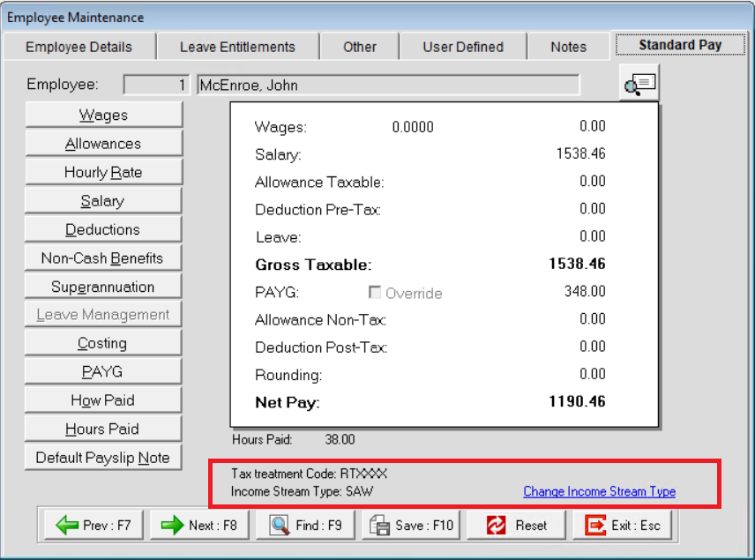Click the Change Income Stream Type link
755x560 pixels.
599,491
